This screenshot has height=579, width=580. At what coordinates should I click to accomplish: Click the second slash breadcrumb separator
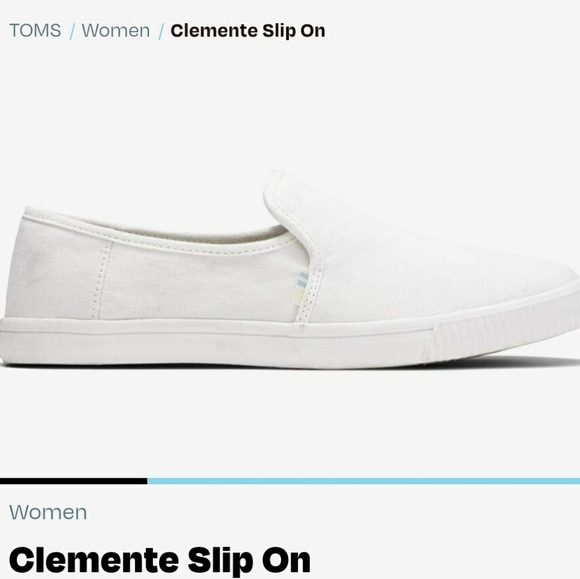coord(161,31)
